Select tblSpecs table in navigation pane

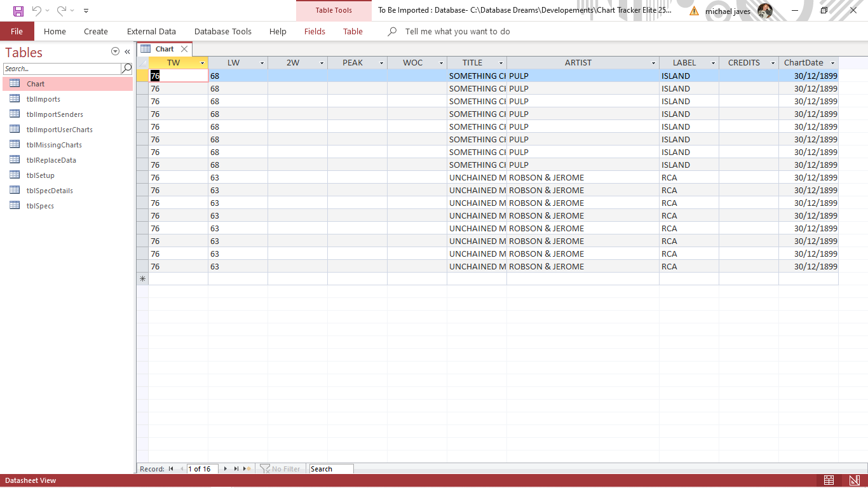(68, 206)
